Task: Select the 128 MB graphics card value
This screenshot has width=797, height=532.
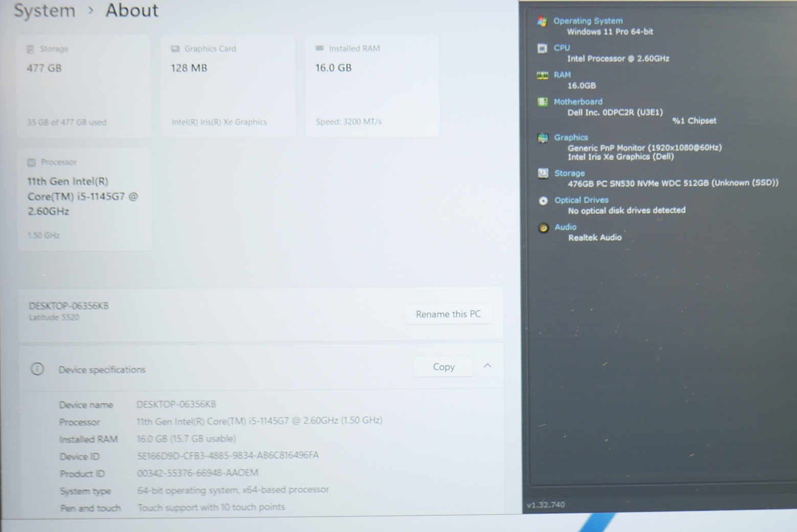Action: (189, 68)
